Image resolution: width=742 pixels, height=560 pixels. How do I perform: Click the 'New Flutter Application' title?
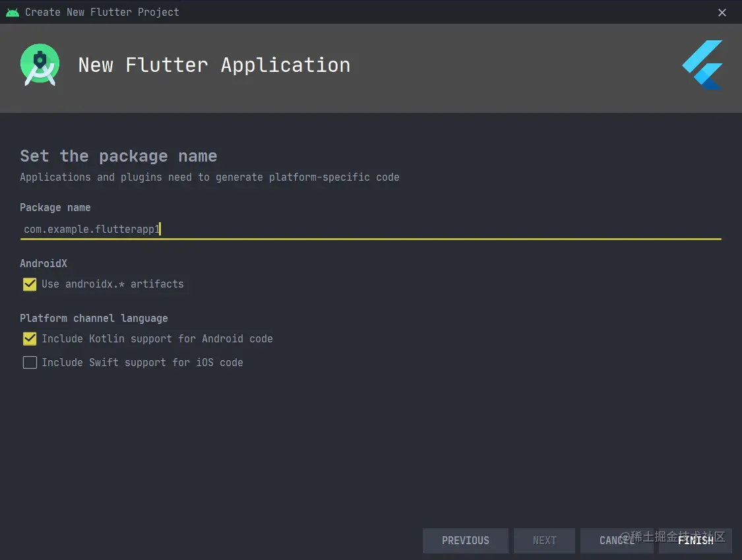click(214, 65)
